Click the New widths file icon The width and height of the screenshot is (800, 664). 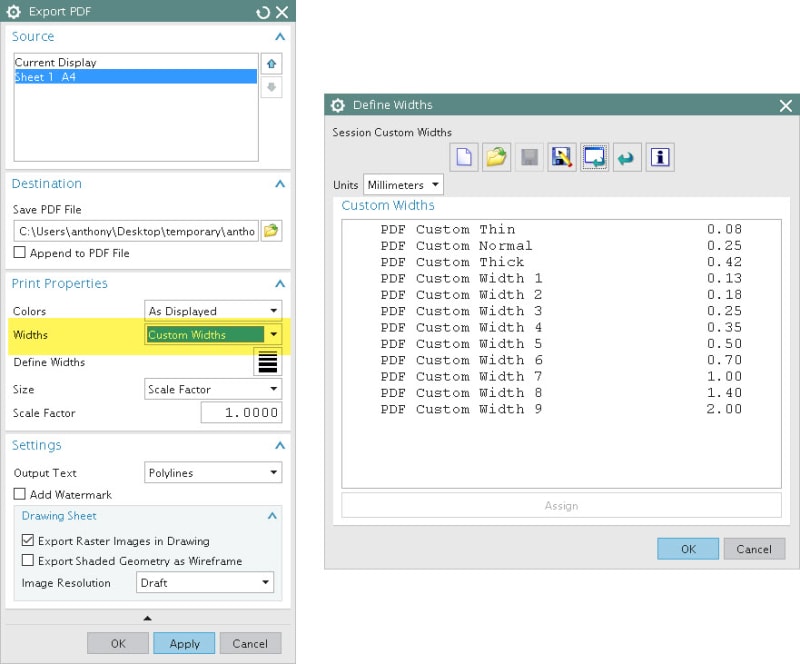click(464, 157)
